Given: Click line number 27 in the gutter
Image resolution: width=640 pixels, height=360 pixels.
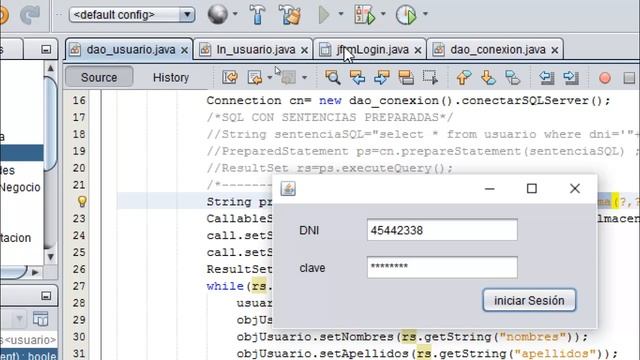Looking at the screenshot, I should [79, 286].
